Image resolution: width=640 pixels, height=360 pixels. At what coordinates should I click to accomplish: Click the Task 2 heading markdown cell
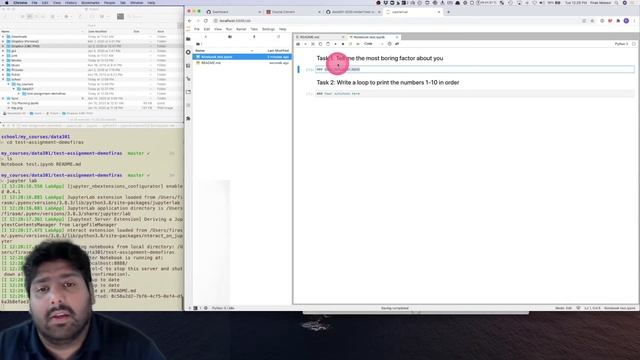[x=388, y=82]
